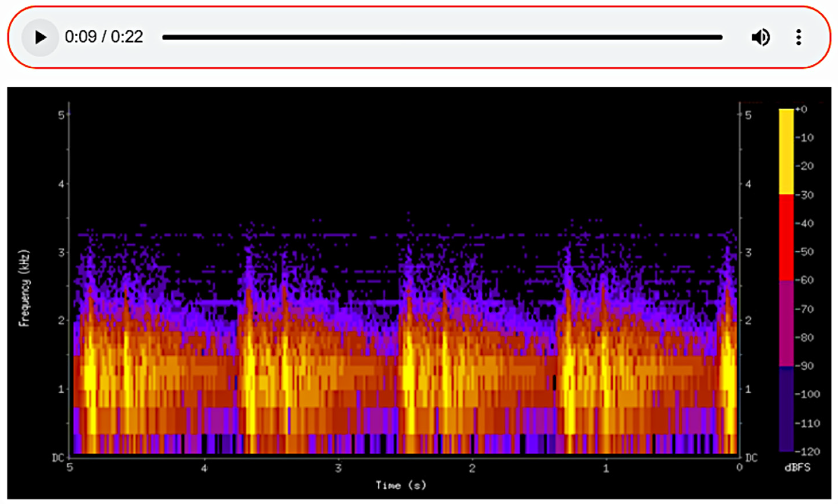Click the -60 label on the color scale

pos(805,280)
